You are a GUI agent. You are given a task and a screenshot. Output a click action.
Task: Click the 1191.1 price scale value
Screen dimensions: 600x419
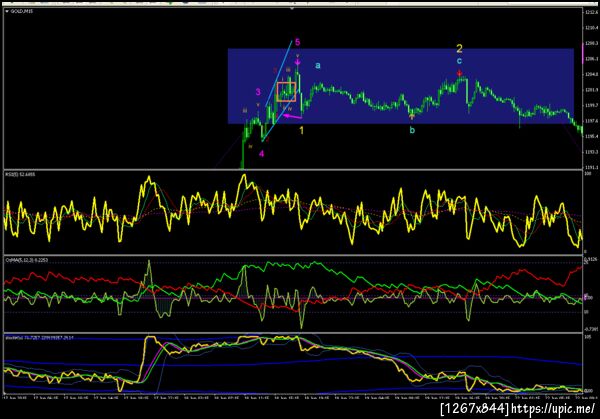[591, 167]
